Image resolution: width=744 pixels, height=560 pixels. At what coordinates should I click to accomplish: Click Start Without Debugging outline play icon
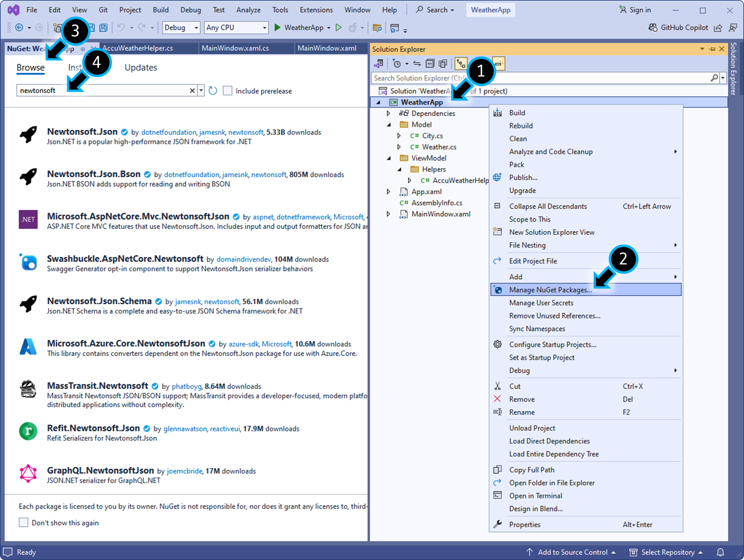pyautogui.click(x=339, y=28)
